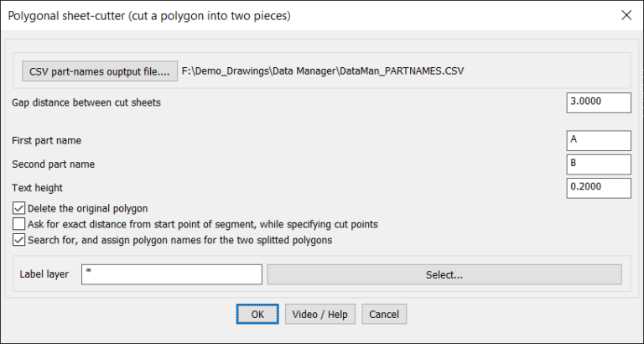Focus the Gap distance between cut sheets field
Screen dimensions: 644x344
point(598,102)
